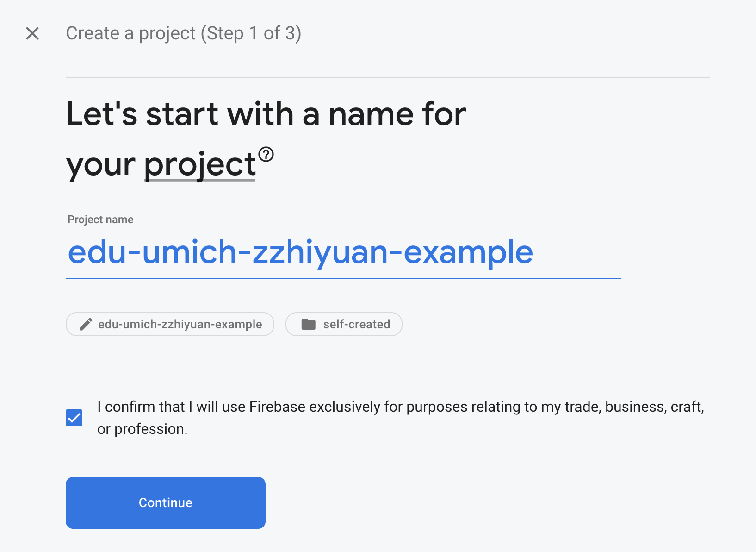Click the word "edu" in the project name

click(97, 252)
